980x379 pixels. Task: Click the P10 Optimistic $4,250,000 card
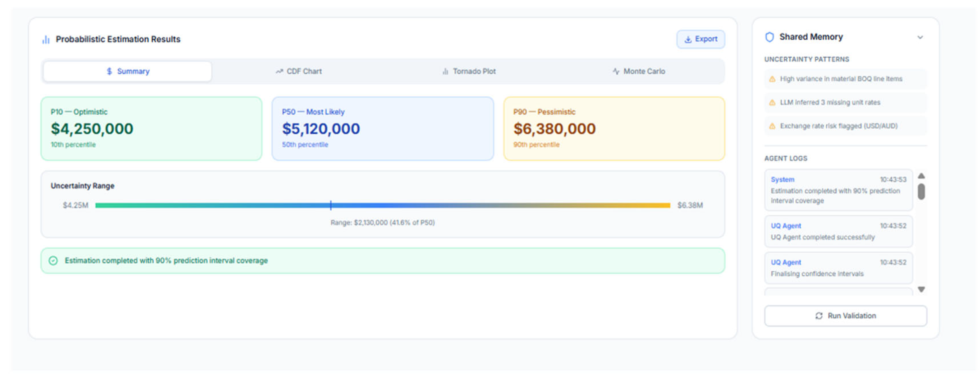(x=151, y=129)
